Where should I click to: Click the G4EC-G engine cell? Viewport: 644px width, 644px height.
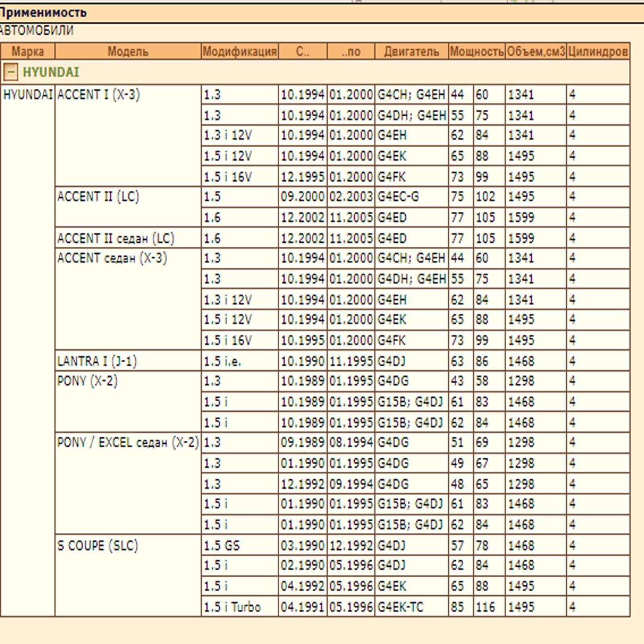[x=398, y=197]
